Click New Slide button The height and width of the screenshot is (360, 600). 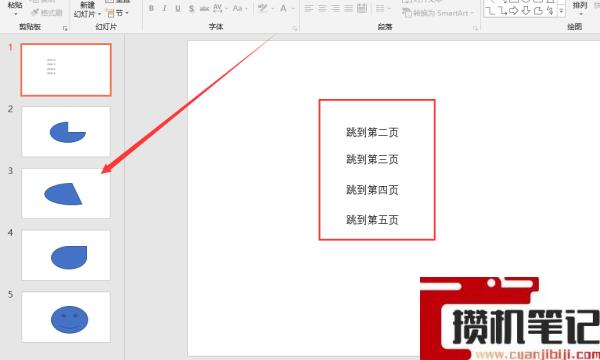pos(87,9)
